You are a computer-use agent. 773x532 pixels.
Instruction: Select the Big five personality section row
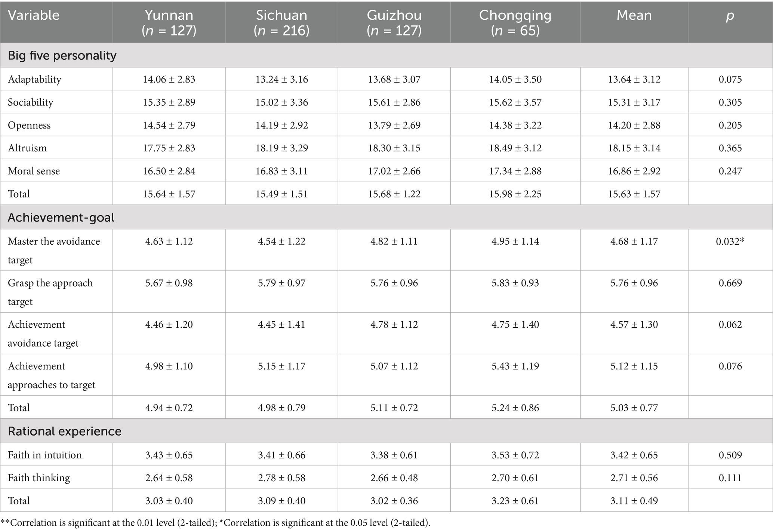tap(62, 55)
